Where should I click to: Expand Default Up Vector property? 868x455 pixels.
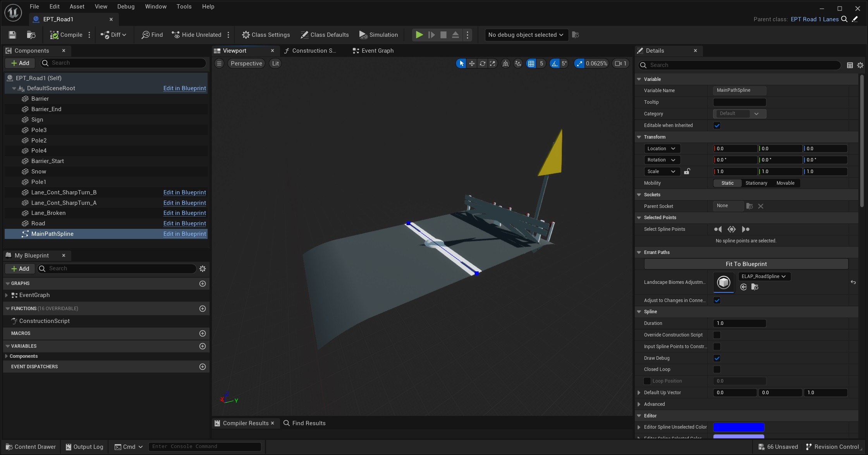[639, 393]
